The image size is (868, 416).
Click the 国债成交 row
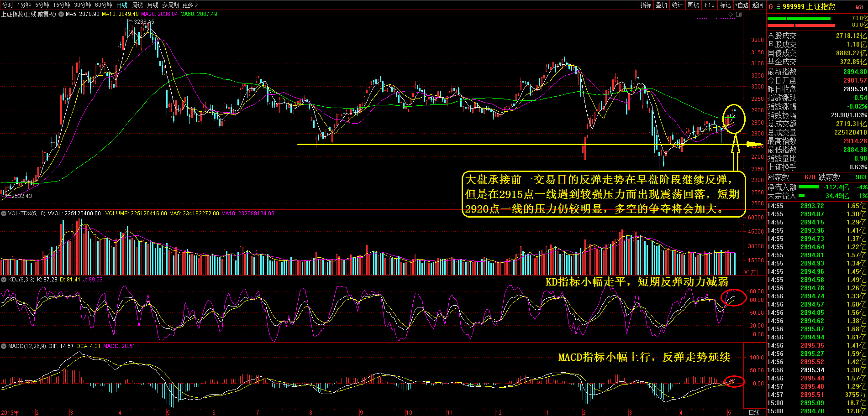[x=817, y=53]
